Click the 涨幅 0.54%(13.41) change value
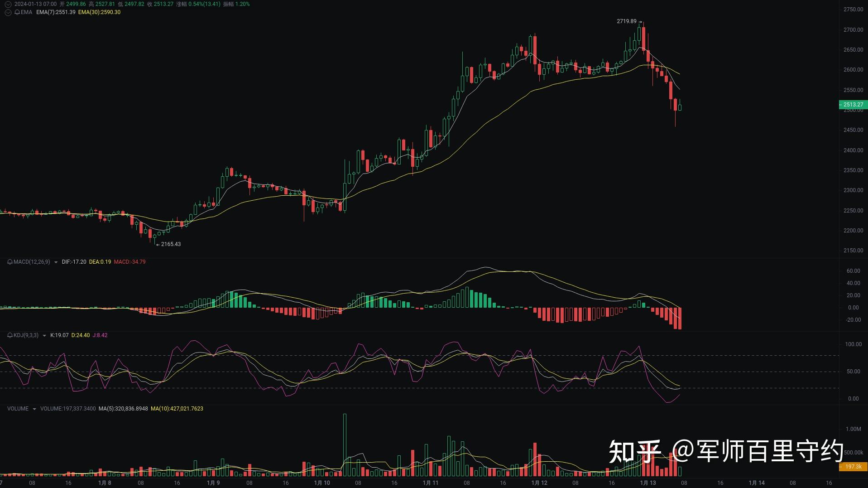 click(198, 4)
